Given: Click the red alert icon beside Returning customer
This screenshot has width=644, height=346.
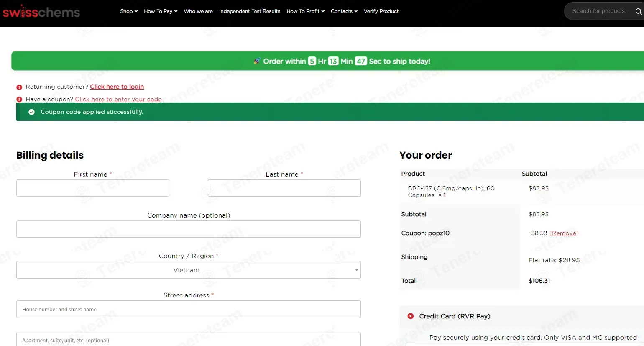Looking at the screenshot, I should pos(19,87).
